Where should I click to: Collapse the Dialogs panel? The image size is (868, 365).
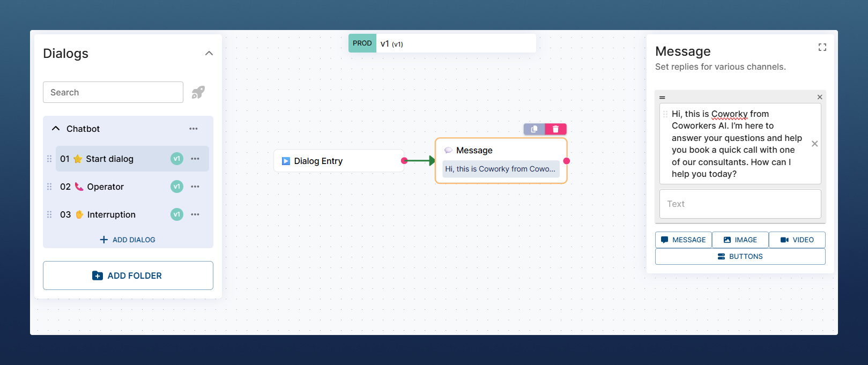point(209,53)
